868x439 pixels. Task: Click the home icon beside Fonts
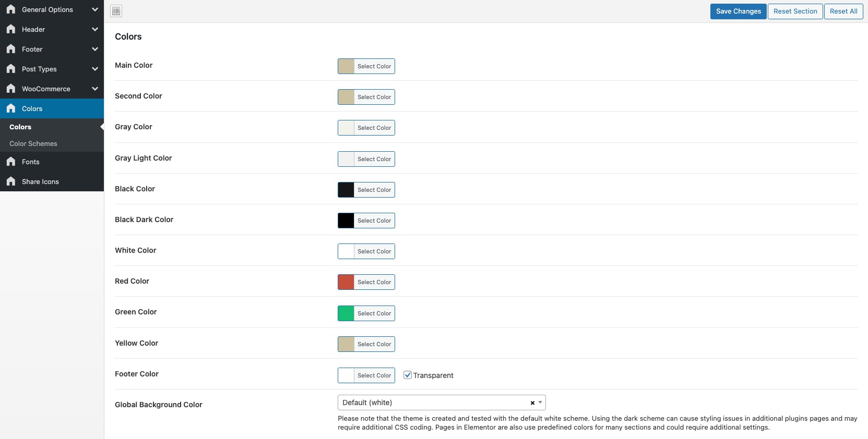[x=11, y=162]
